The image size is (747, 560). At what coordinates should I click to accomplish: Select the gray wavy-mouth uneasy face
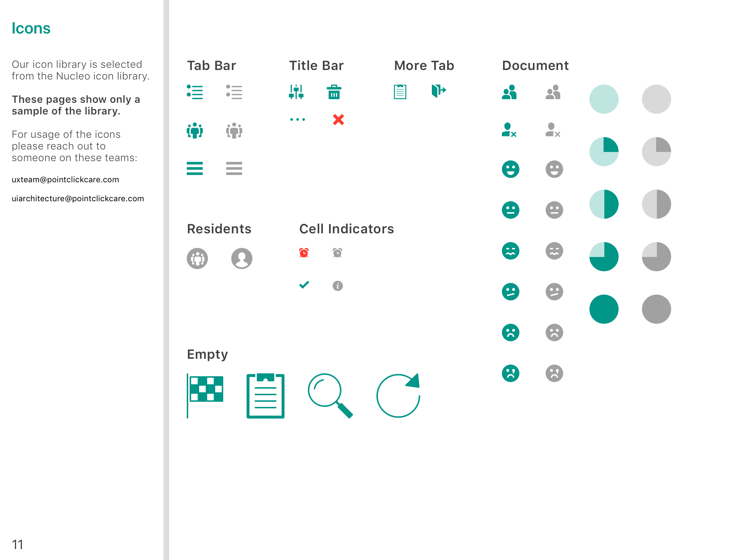tap(554, 251)
